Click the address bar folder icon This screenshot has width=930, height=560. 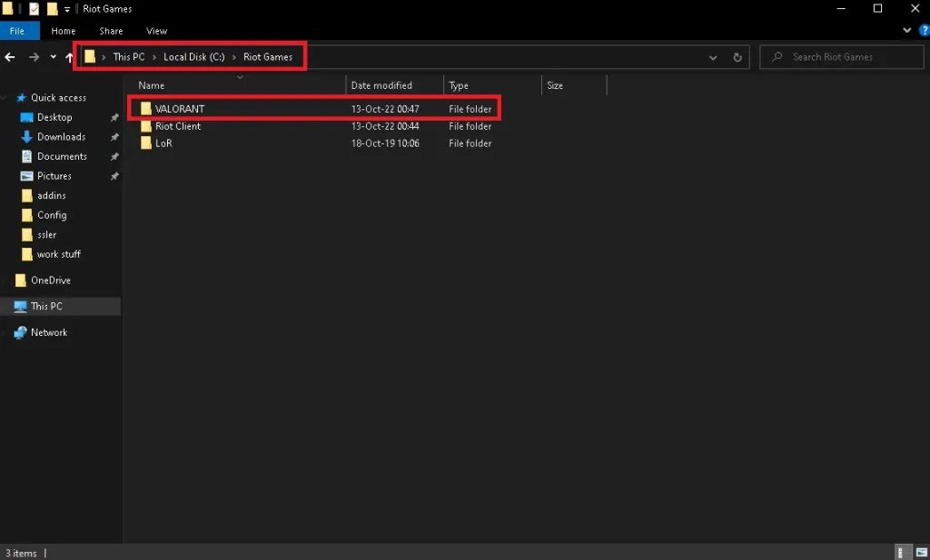pos(90,57)
